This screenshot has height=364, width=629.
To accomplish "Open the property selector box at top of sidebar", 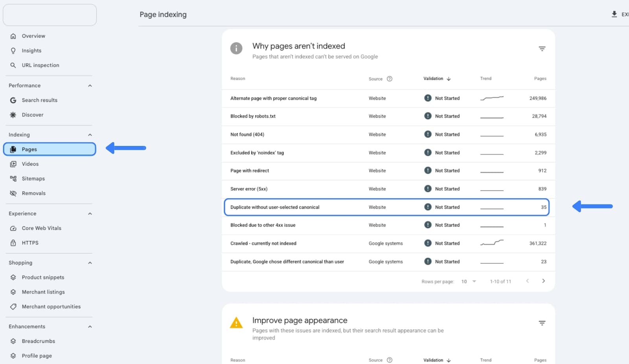I will [x=50, y=15].
